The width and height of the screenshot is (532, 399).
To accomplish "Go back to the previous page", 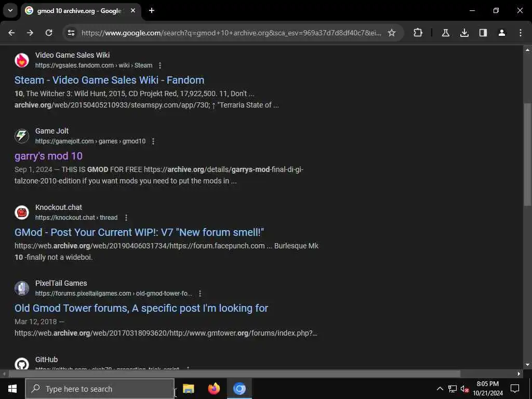I will tap(11, 33).
